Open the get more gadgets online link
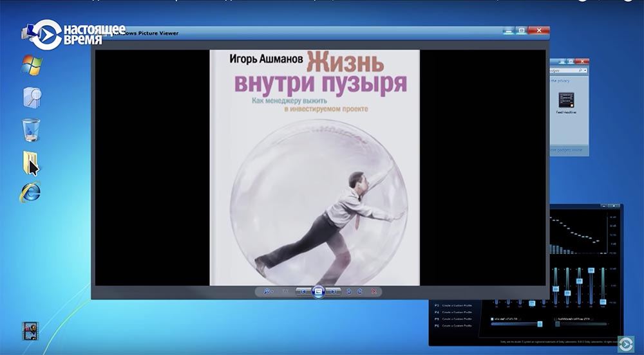644x355 pixels. [566, 150]
